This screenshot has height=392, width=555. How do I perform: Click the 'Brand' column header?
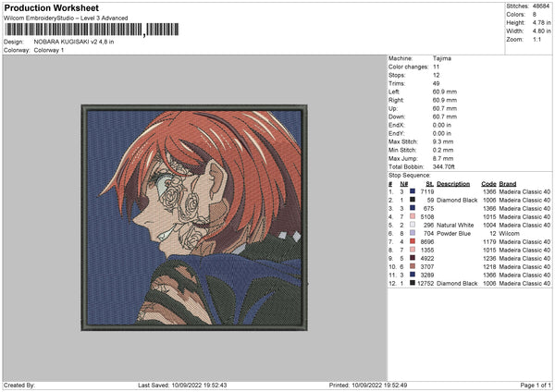[x=508, y=184]
